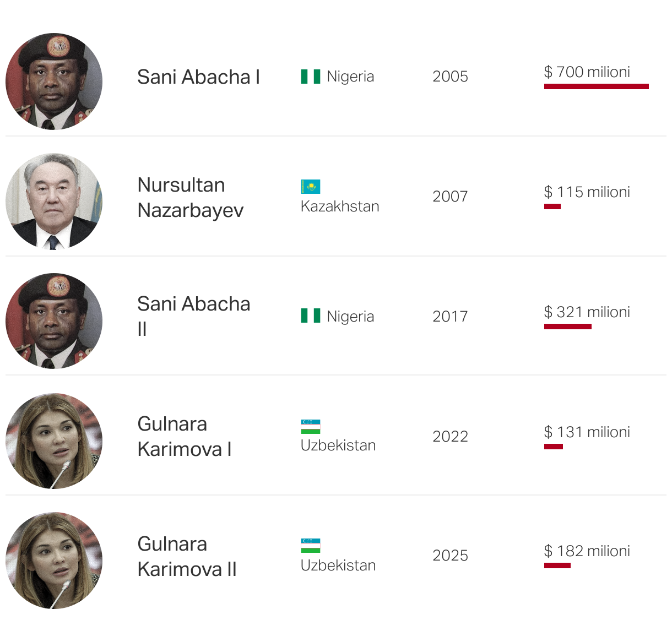Open the Gulnara Karimova II name
Screen dimensions: 672x620
coord(187,557)
